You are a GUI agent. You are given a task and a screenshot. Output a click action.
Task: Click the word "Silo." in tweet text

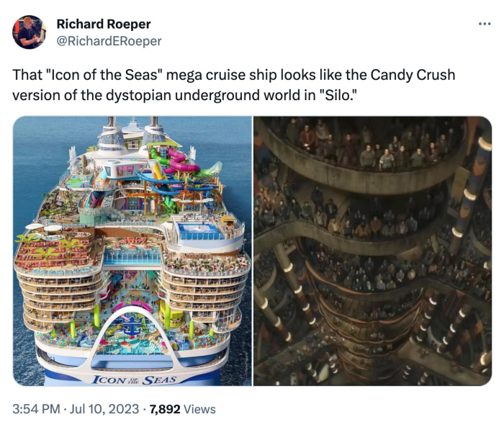[336, 96]
